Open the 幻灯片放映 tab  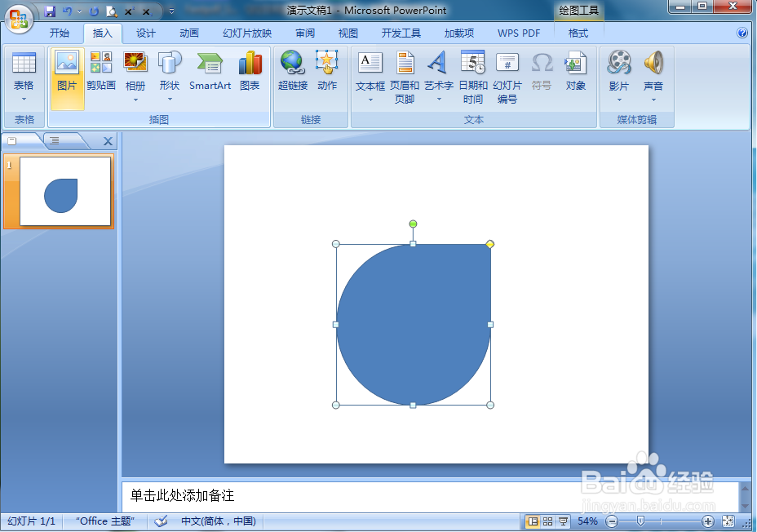pos(247,33)
